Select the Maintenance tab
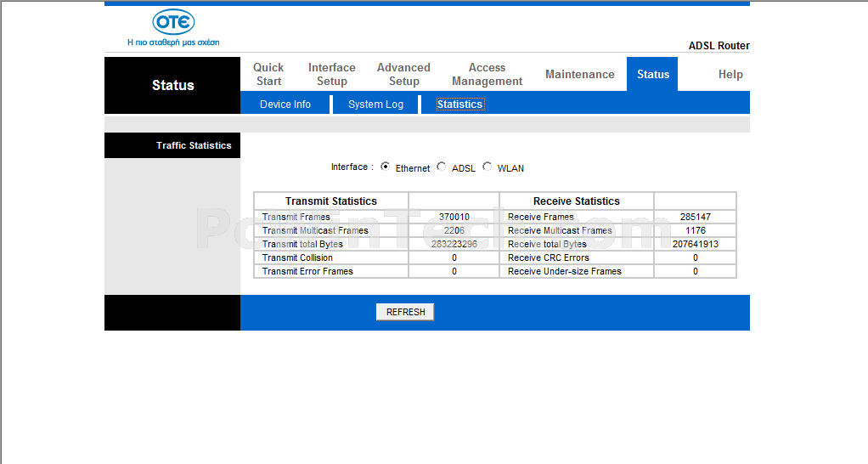 coord(579,74)
